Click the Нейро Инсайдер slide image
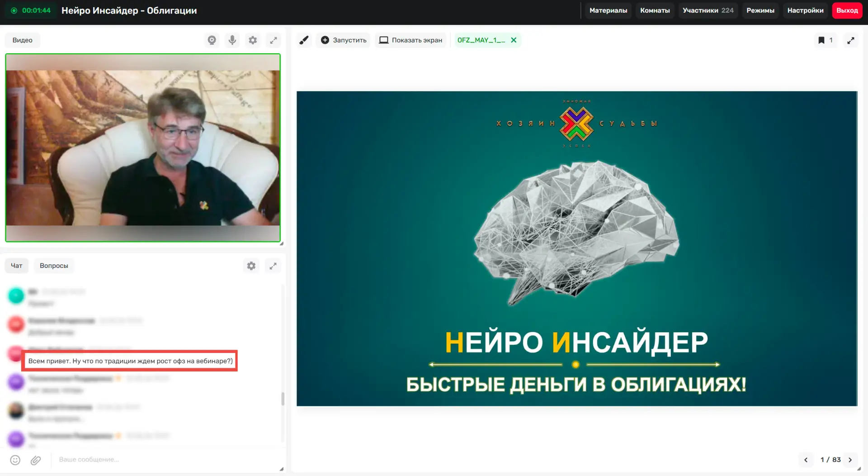The width and height of the screenshot is (868, 476). (x=576, y=248)
